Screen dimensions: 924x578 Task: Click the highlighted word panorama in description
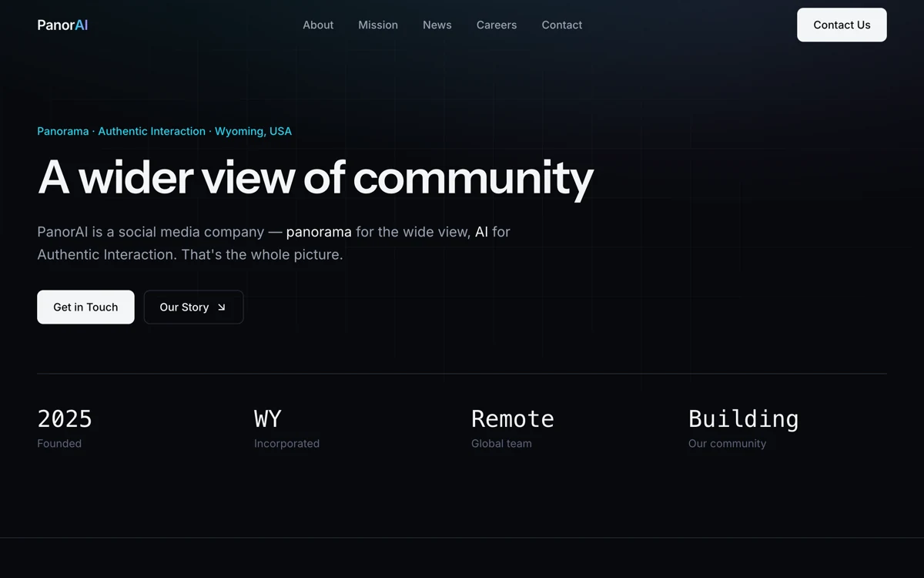319,231
